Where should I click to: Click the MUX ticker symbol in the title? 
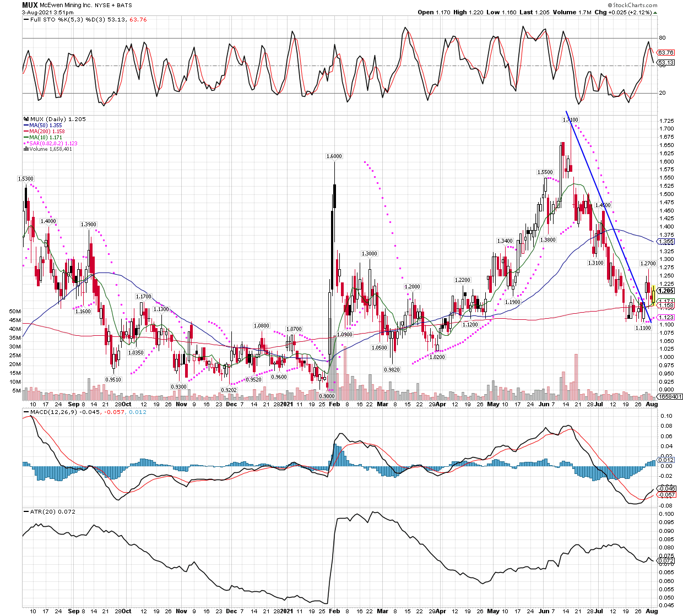point(30,5)
